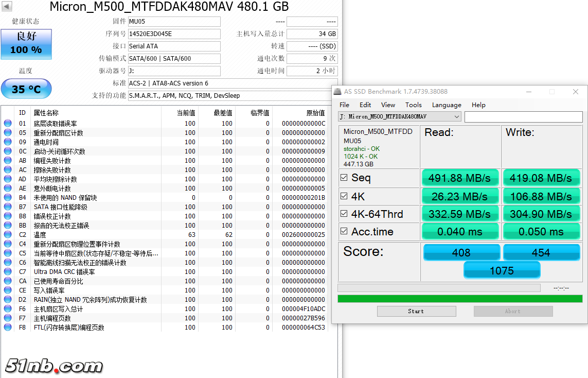This screenshot has width=588, height=378.
Task: Click the green benchmark progress bar
Action: (x=459, y=299)
